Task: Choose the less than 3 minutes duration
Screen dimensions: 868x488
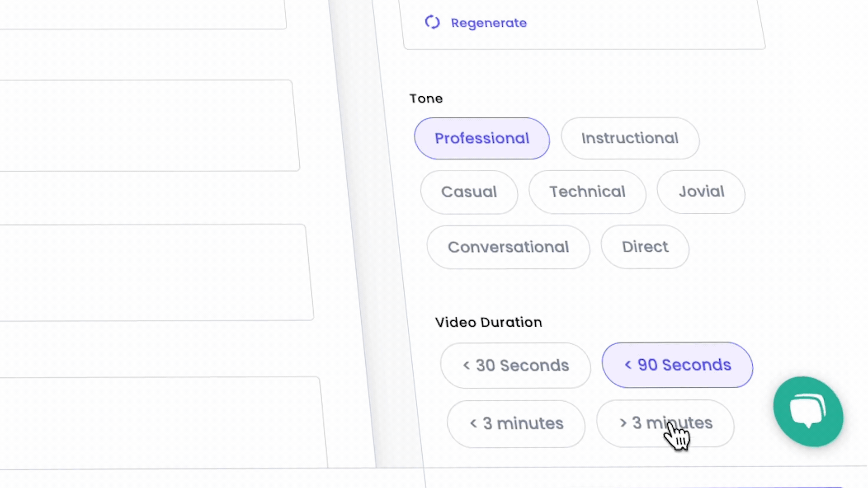Action: pyautogui.click(x=516, y=424)
